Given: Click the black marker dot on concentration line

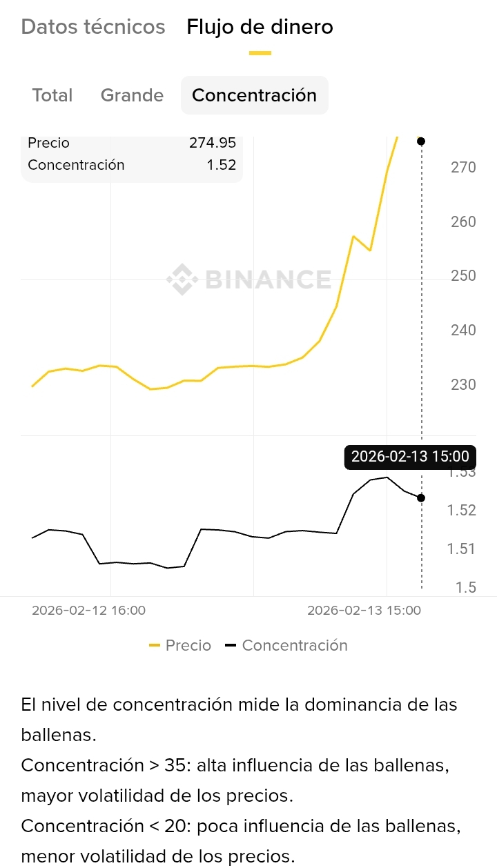Looking at the screenshot, I should [421, 497].
